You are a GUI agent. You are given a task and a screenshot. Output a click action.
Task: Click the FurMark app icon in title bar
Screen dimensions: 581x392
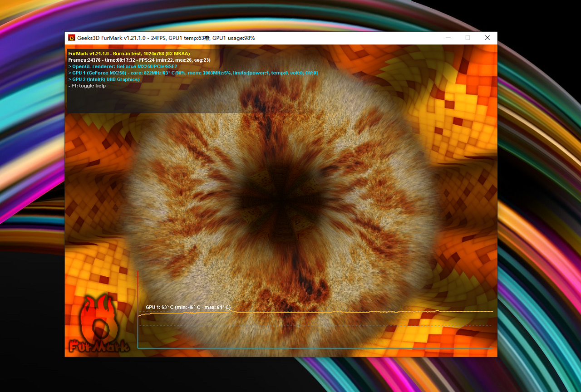72,38
